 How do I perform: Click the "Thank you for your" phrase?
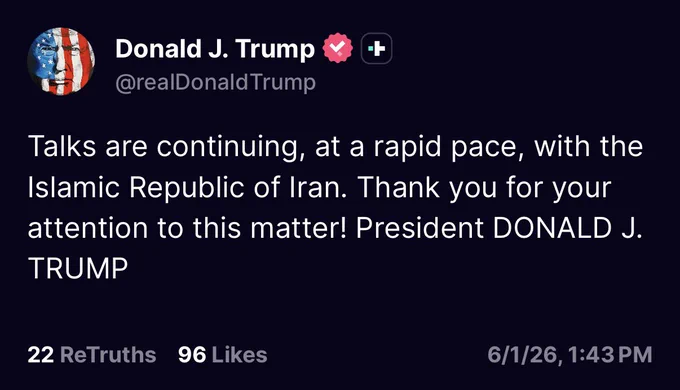coord(484,189)
